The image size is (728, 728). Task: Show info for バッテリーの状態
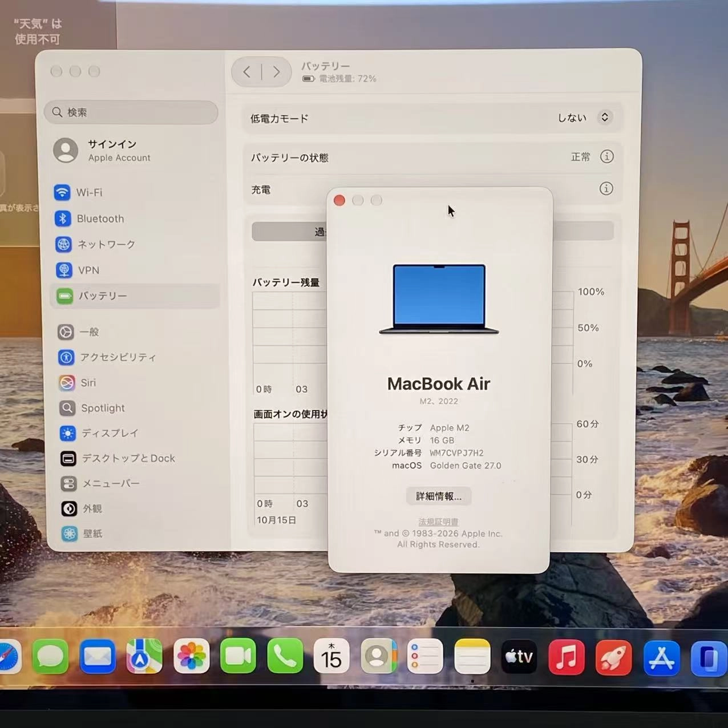click(x=606, y=156)
